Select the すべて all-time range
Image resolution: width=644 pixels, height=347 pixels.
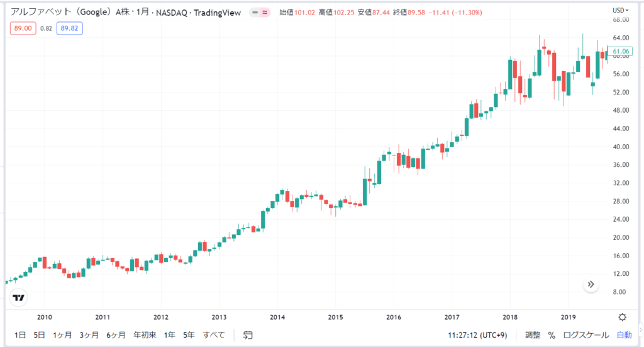[x=214, y=335]
